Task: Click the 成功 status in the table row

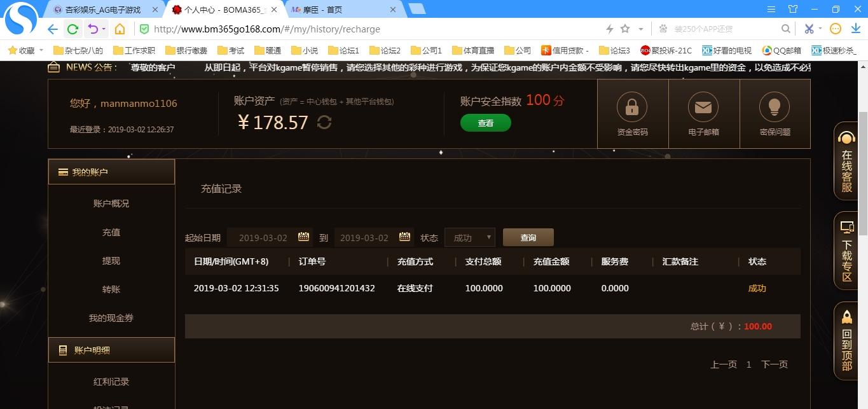Action: pyautogui.click(x=757, y=288)
